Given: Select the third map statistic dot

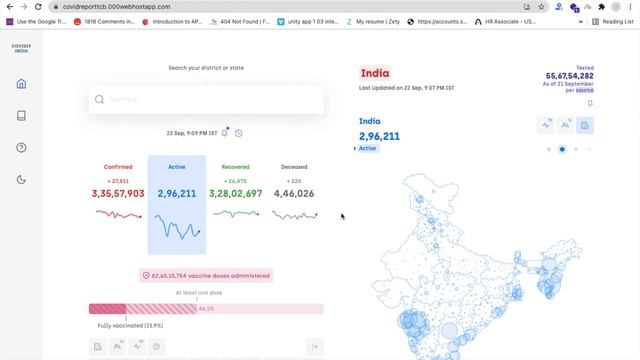Looking at the screenshot, I should [576, 149].
